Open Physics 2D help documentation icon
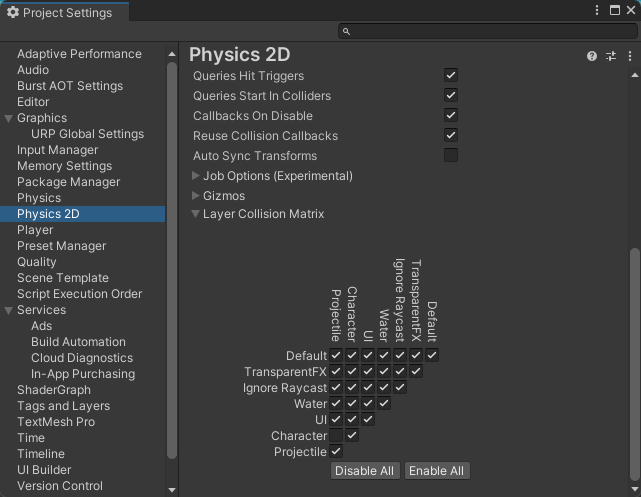The image size is (641, 497). [592, 56]
